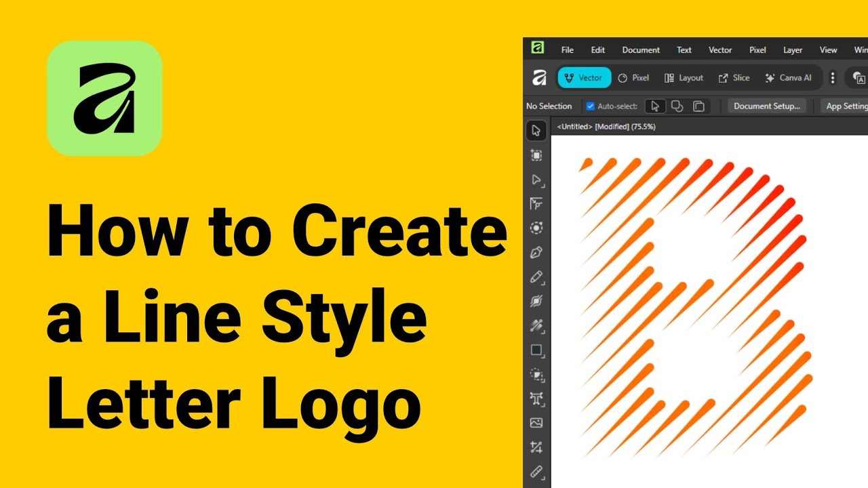Click the green Affinity app logo on the thumbnail
Viewport: 868px width, 488px height.
104,99
